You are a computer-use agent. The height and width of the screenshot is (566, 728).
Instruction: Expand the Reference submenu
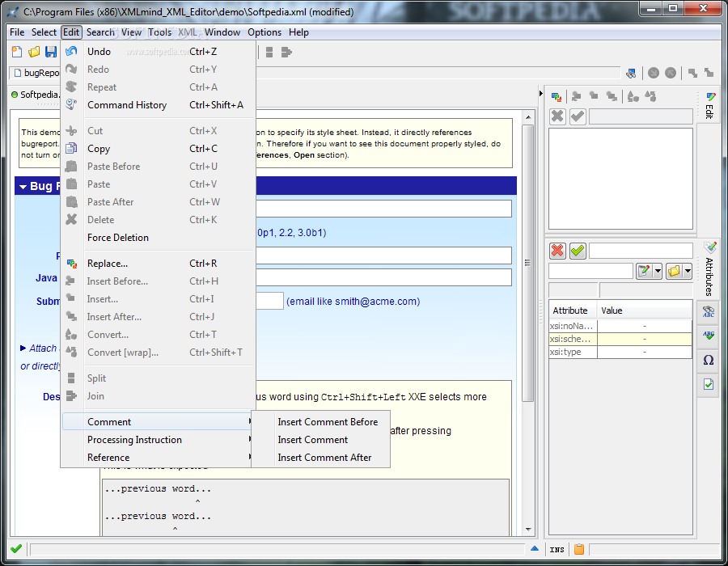pyautogui.click(x=157, y=458)
